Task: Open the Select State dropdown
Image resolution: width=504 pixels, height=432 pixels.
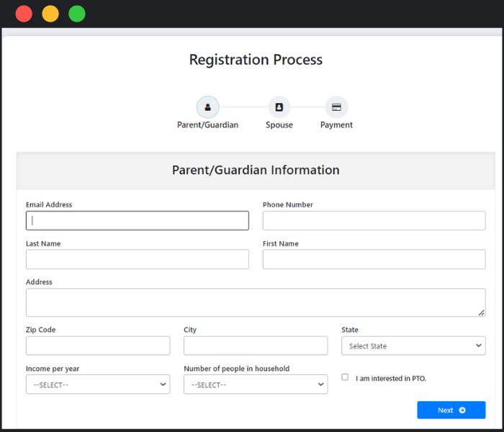Action: [413, 346]
